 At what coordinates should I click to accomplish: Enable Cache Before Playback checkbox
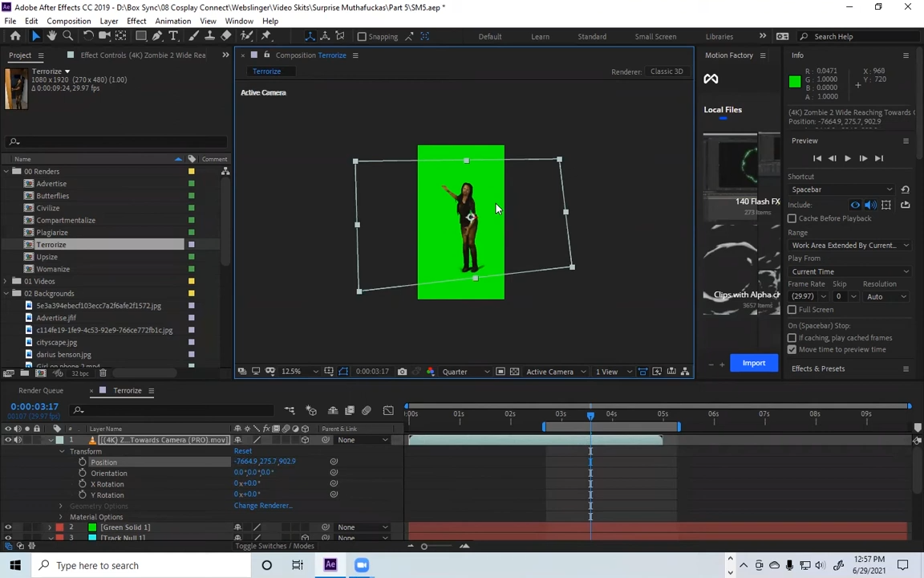point(792,218)
